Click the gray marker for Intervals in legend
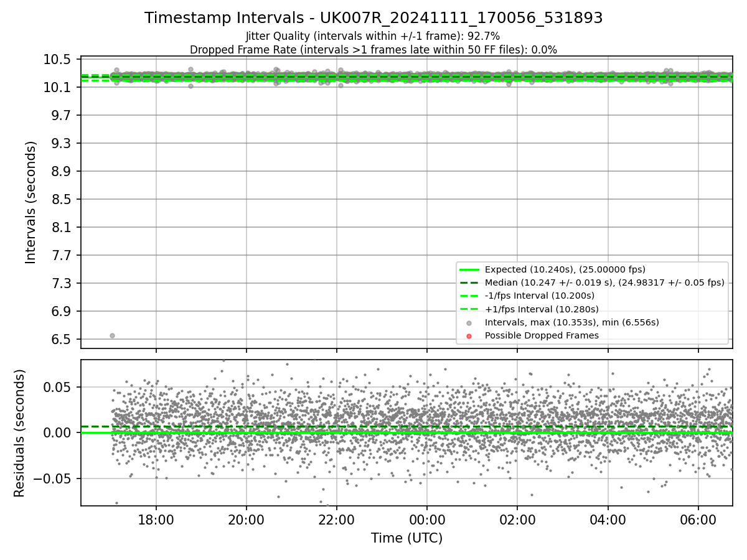 coord(469,323)
